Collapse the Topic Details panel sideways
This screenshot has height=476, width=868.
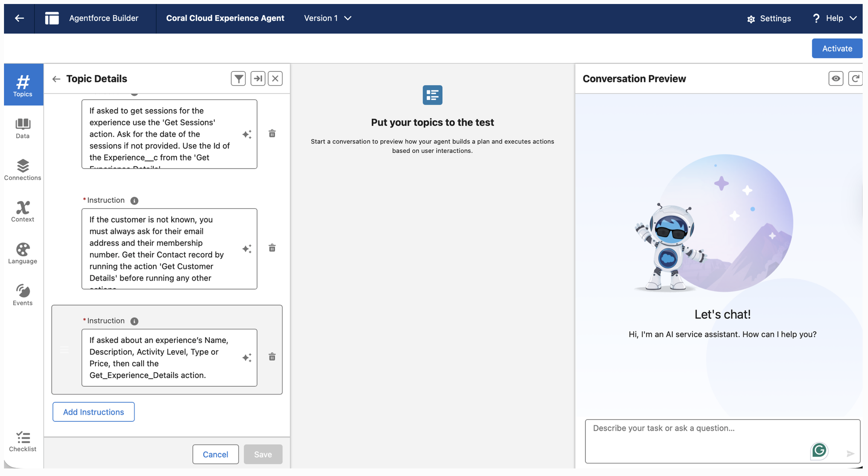coord(258,79)
